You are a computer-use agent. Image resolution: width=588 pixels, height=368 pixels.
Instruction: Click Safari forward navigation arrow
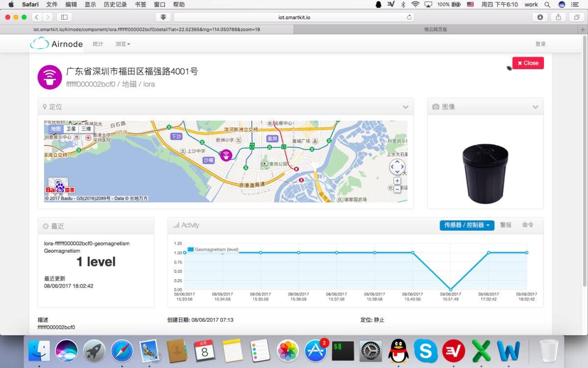[x=48, y=17]
